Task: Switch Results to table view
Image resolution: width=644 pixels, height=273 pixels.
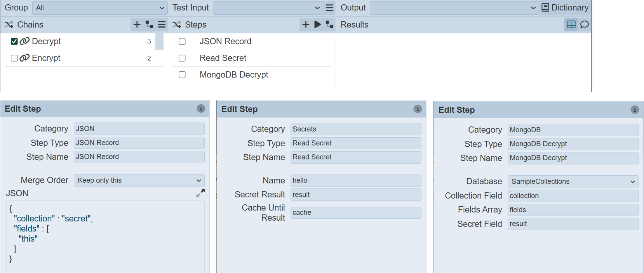Action: [x=571, y=25]
